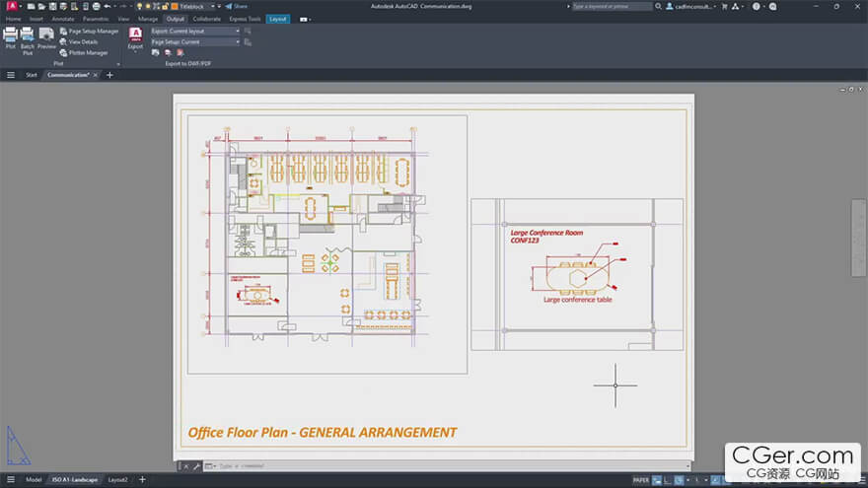Click the search magnifier icon
This screenshot has height=488, width=868.
click(x=658, y=7)
